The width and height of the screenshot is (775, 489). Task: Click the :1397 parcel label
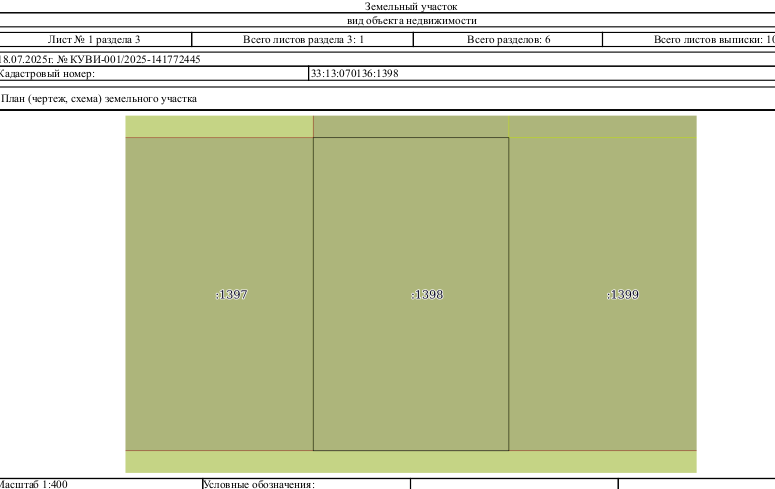[x=231, y=295]
